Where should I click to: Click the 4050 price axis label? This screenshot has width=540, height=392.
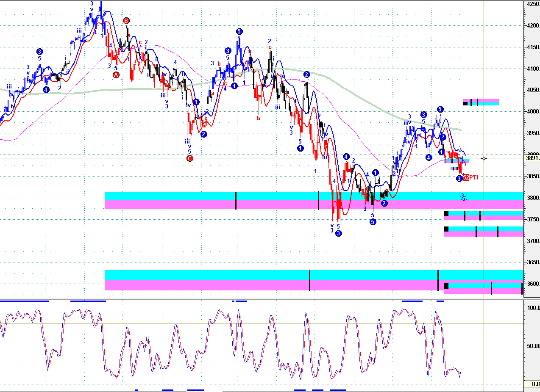coord(533,90)
